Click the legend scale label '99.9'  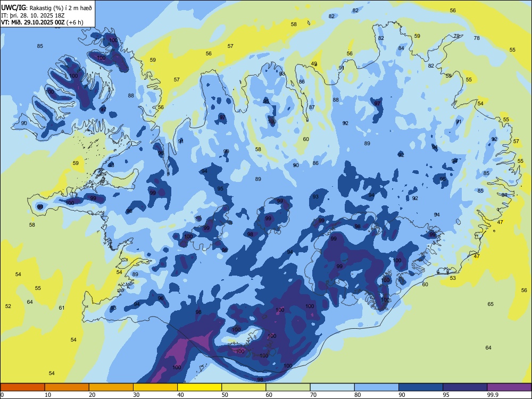[x=492, y=395]
